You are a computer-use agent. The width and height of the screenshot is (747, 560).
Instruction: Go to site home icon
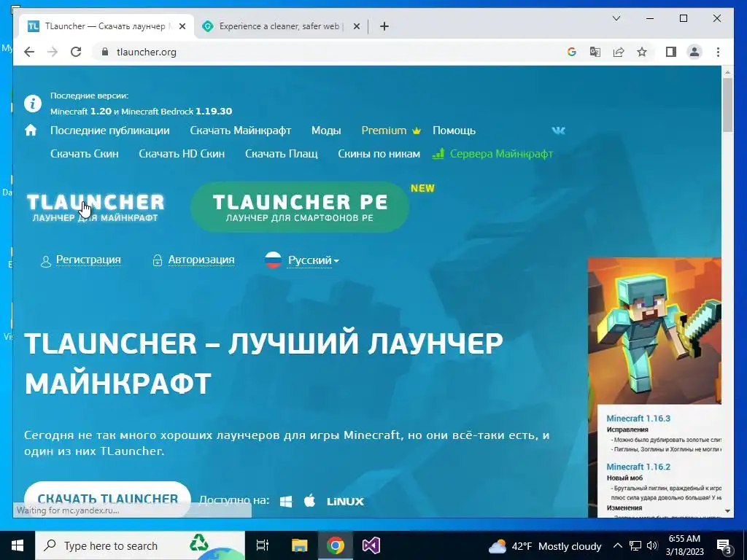pyautogui.click(x=31, y=130)
